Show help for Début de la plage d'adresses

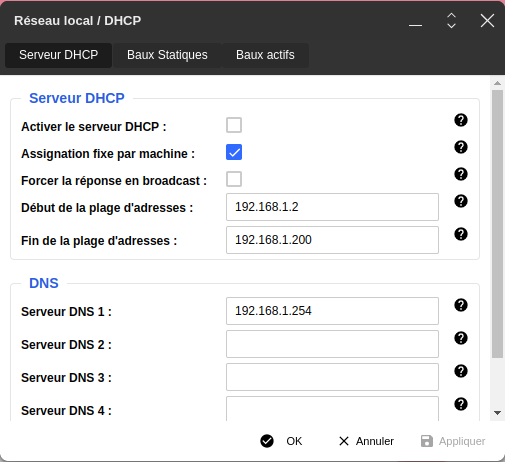(461, 201)
